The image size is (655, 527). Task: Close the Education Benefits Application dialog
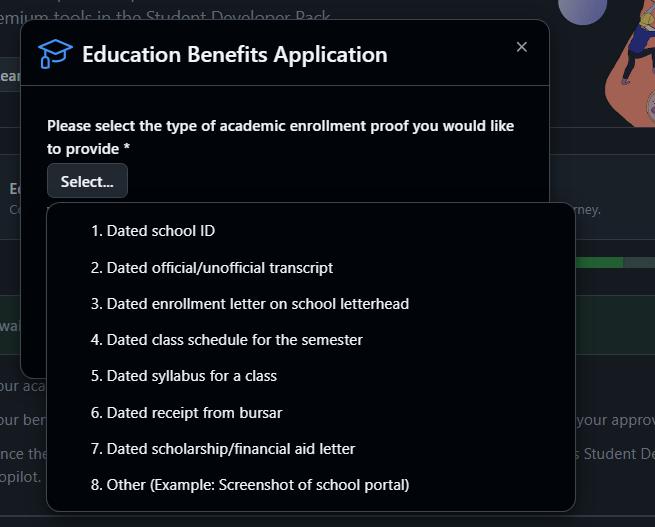point(521,47)
